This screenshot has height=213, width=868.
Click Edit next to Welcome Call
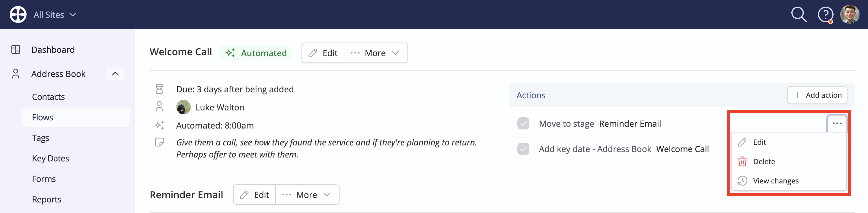[323, 53]
